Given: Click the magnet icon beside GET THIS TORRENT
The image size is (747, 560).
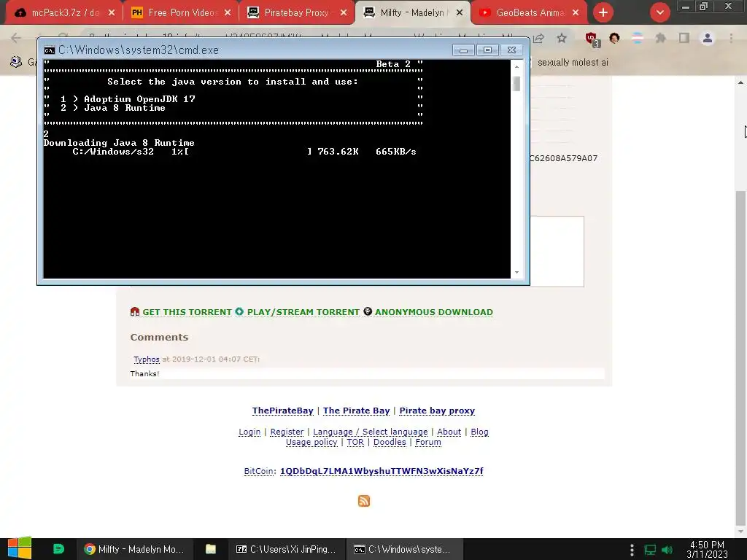Looking at the screenshot, I should (x=135, y=311).
